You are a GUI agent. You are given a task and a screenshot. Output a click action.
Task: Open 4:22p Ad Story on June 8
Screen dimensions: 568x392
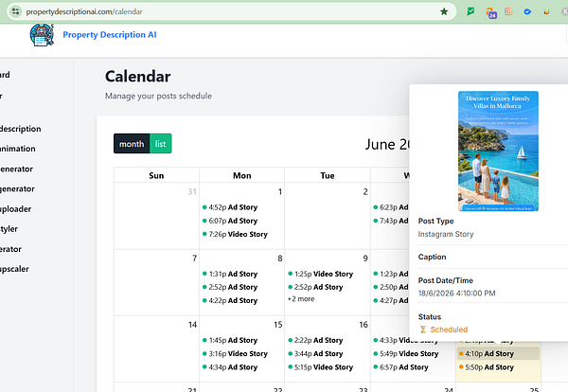241,300
